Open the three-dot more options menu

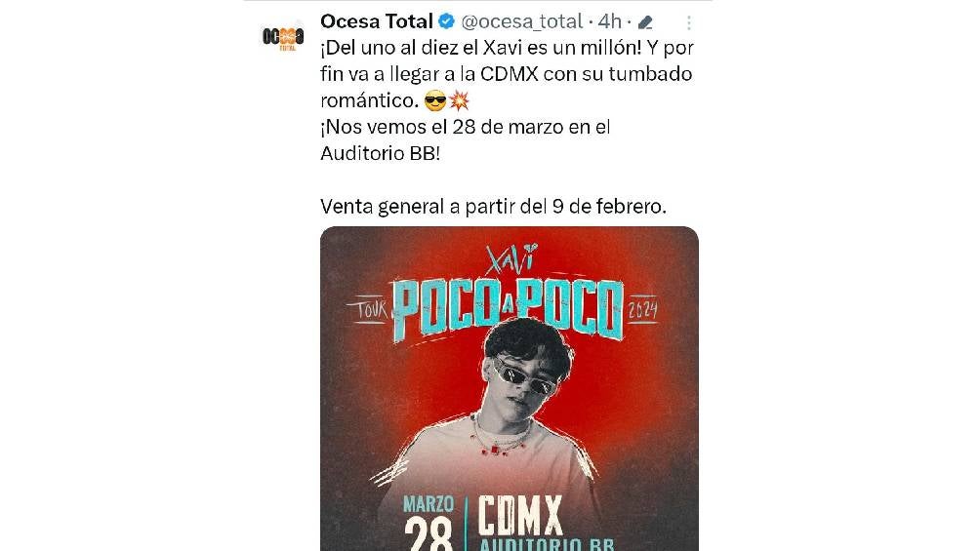[x=689, y=22]
